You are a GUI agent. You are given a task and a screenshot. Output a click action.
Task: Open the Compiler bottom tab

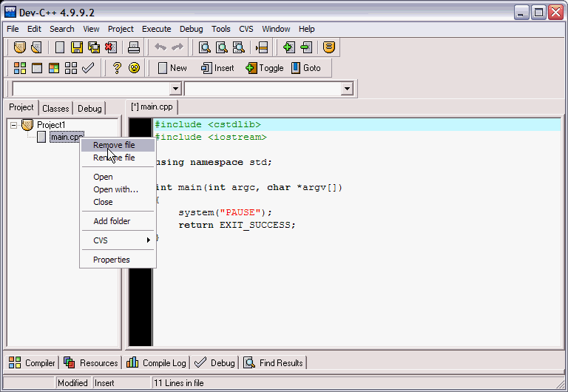tap(32, 362)
